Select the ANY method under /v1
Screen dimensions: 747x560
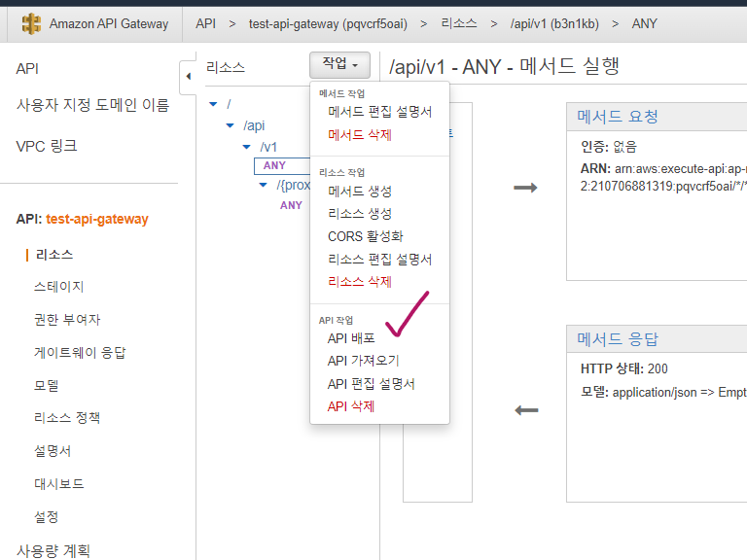274,165
